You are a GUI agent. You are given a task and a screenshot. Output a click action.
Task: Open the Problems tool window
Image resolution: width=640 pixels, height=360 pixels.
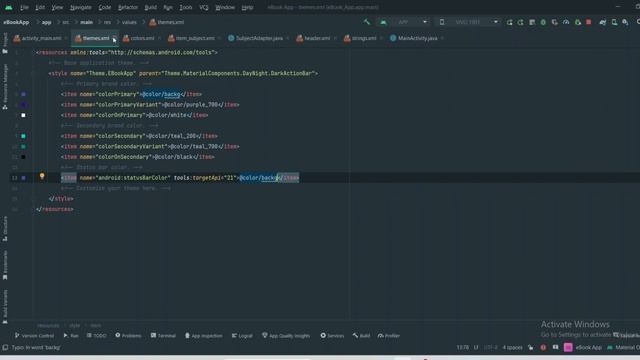pyautogui.click(x=128, y=336)
